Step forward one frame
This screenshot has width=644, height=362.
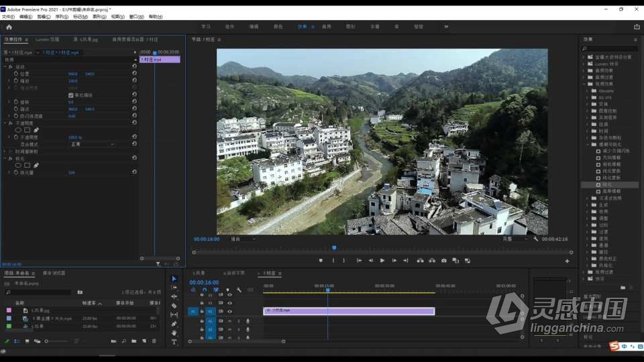394,261
